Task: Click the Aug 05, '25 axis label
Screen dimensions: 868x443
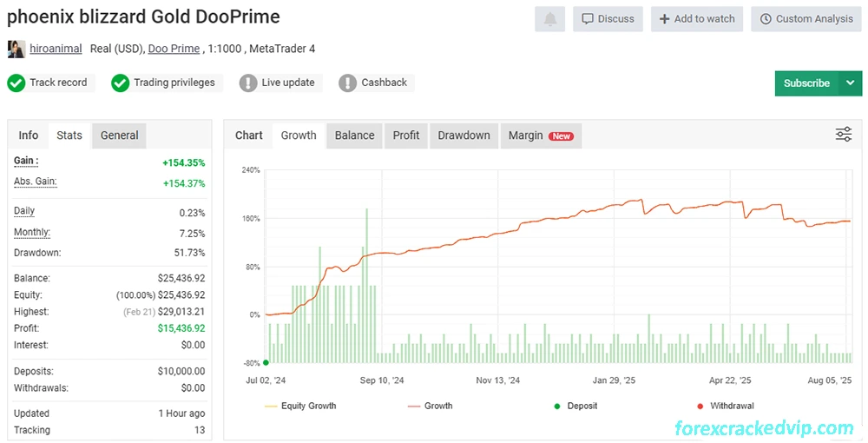Action: pyautogui.click(x=829, y=380)
